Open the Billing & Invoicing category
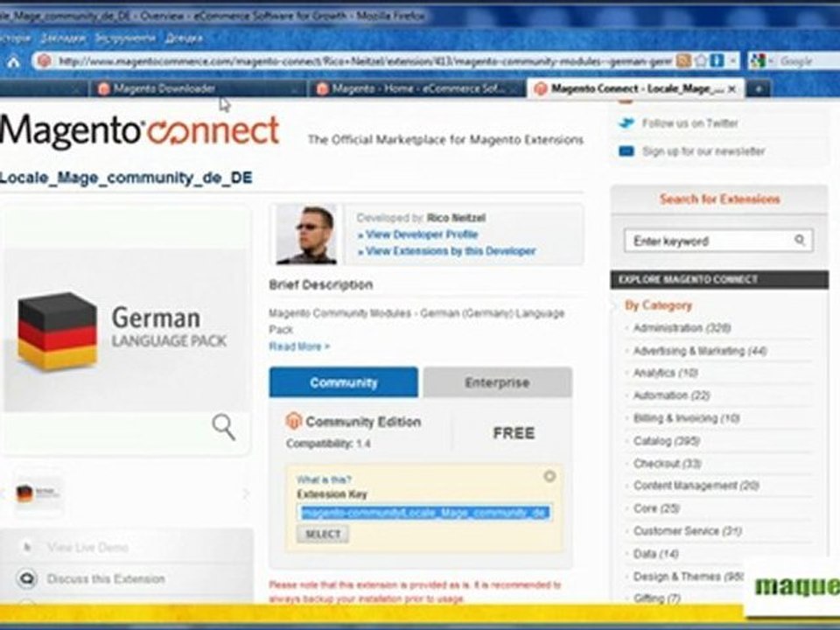Viewport: 840px width, 630px height. click(x=686, y=418)
